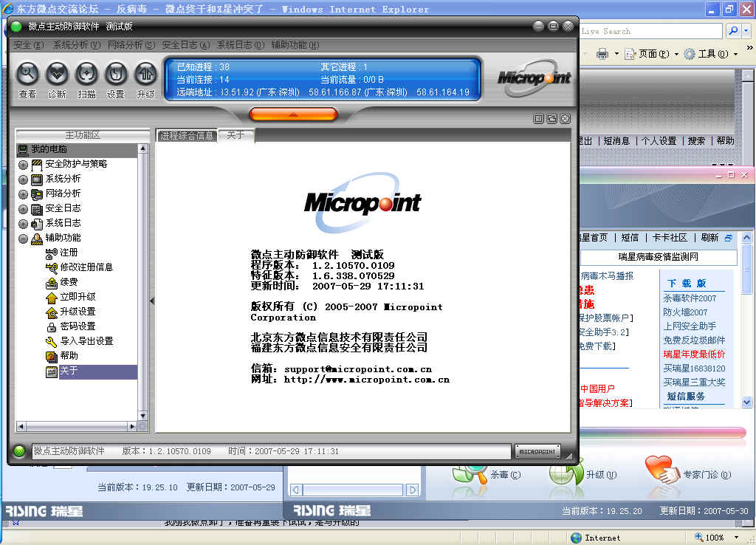Click the 卡卡社区 link in the Rising window
Screen dimensions: 756x545
(x=670, y=238)
